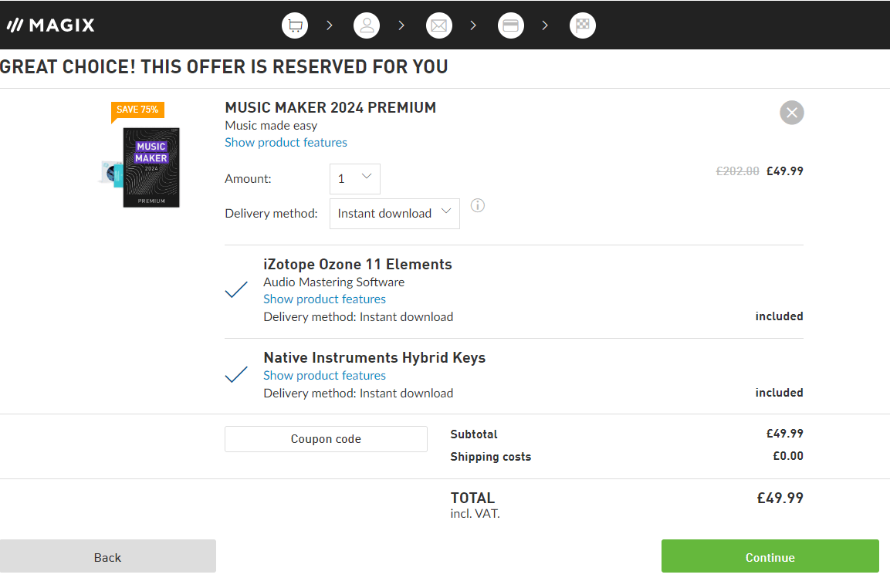Toggle iZotope Ozone 11 Elements checkmark

coord(236,289)
